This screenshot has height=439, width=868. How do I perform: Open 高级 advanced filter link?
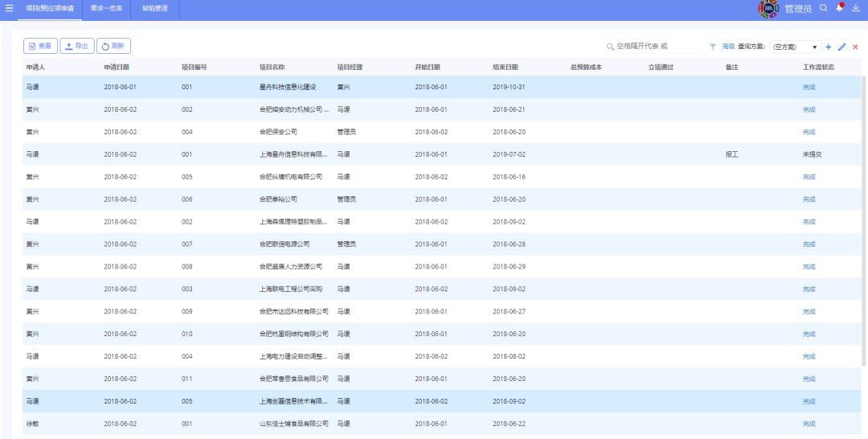[x=728, y=47]
